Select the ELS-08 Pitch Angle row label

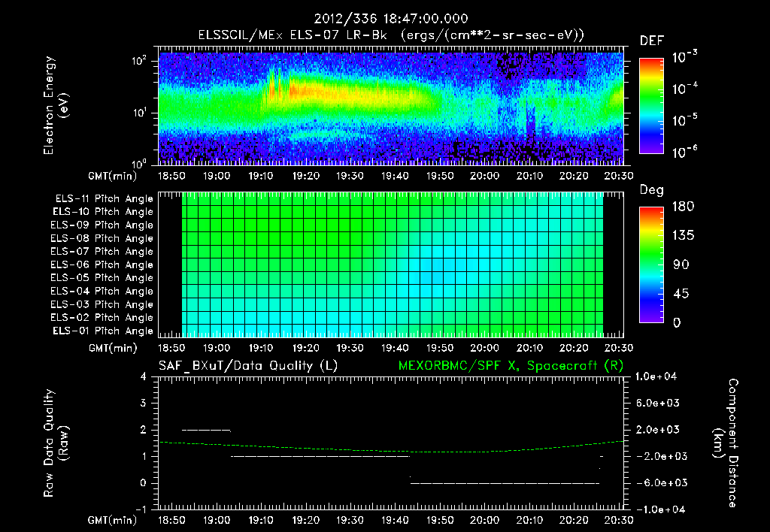(102, 238)
